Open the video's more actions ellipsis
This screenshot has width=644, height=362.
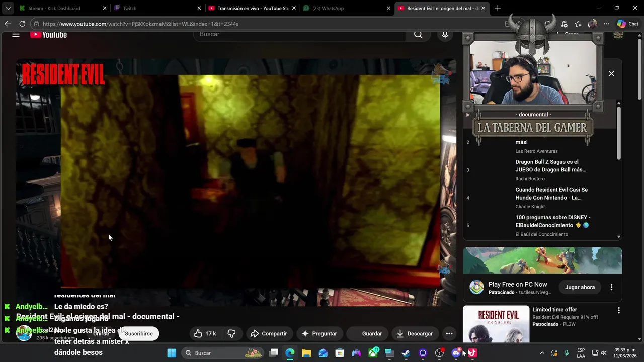coord(449,333)
